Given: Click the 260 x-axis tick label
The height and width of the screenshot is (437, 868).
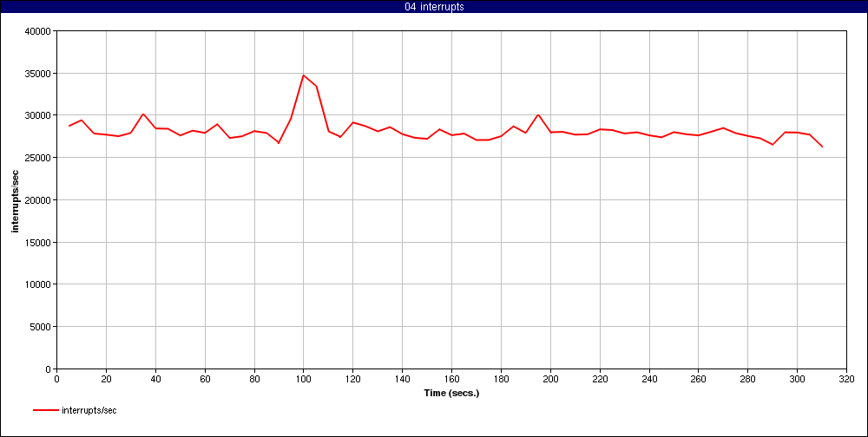Looking at the screenshot, I should 699,379.
